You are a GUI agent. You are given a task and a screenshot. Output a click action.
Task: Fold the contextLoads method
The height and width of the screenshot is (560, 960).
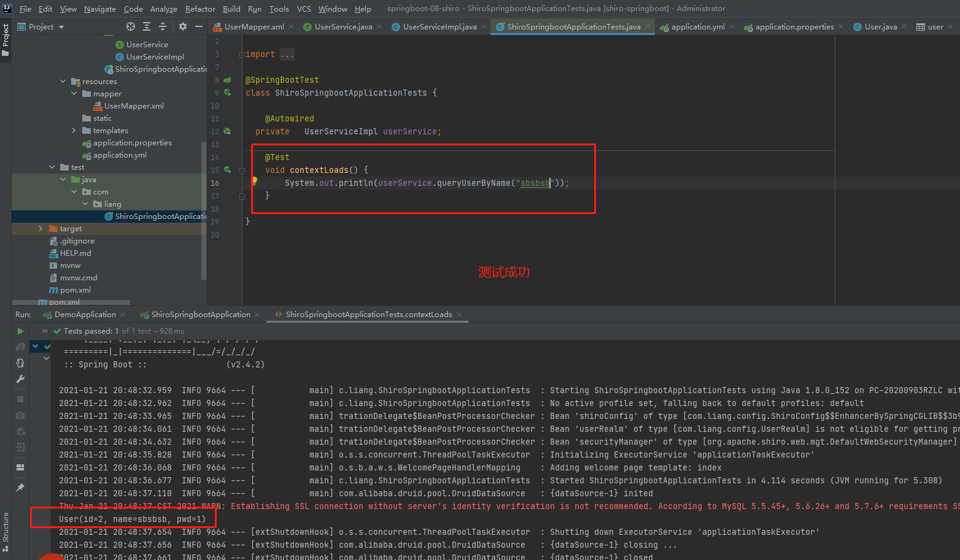[242, 171]
